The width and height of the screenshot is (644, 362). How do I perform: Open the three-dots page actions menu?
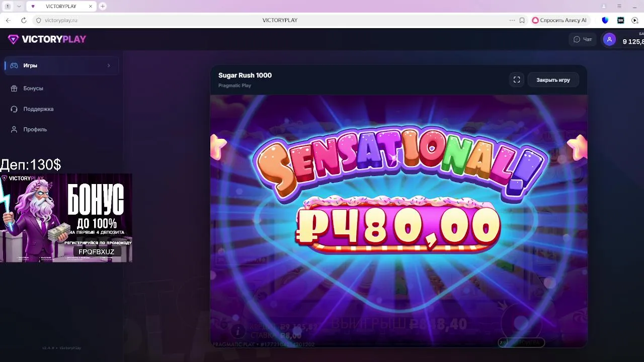[x=512, y=21]
